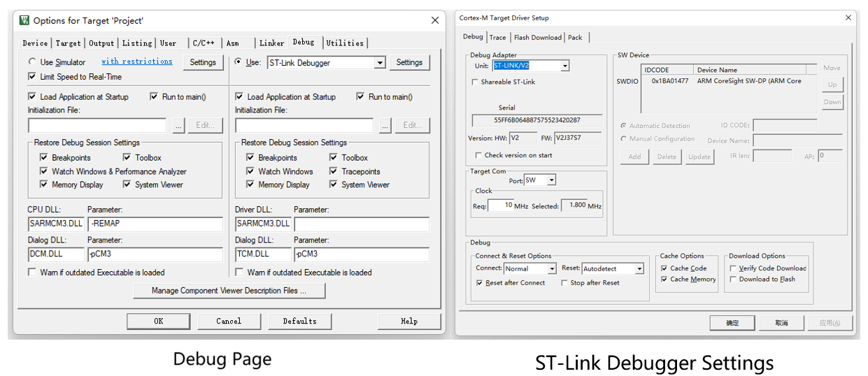
Task: Click 取消 button in Driver Setup
Action: pos(781,323)
